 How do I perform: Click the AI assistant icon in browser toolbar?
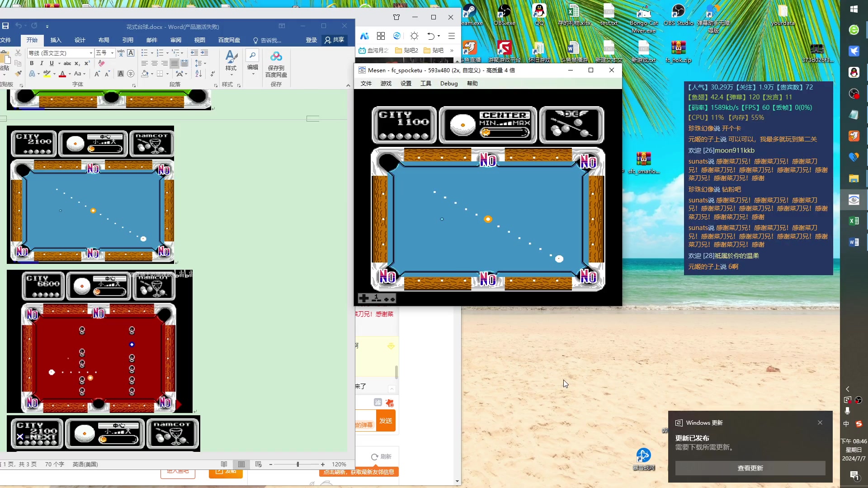point(364,36)
